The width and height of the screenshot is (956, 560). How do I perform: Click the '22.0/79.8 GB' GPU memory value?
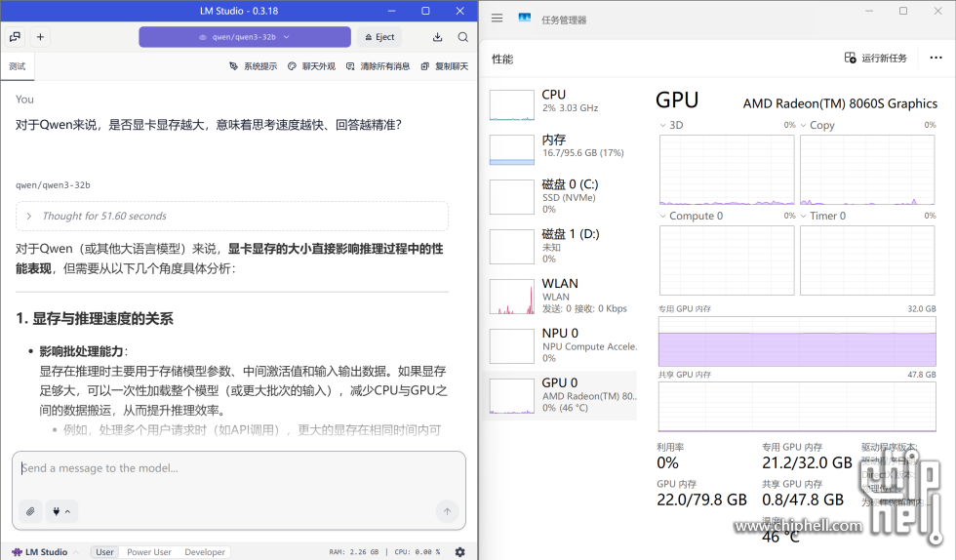[x=701, y=500]
